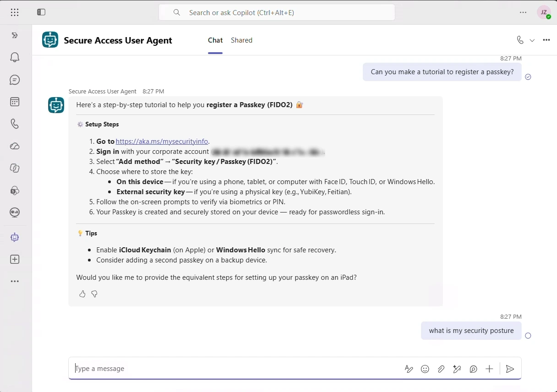The height and width of the screenshot is (392, 557).
Task: Click the 'Tips' heading text
Action: click(x=91, y=233)
